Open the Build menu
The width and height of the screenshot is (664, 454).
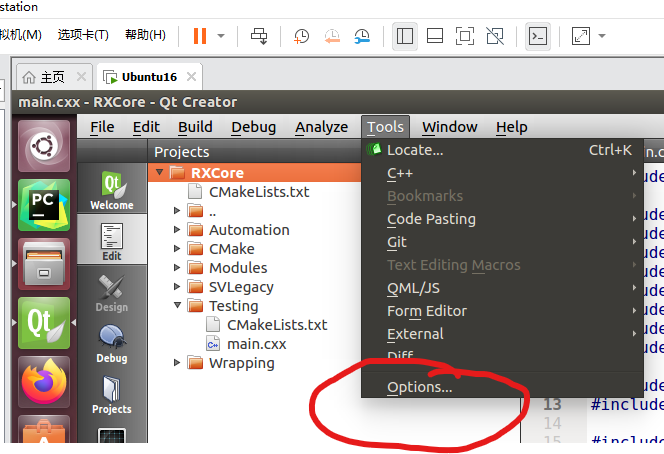(x=195, y=127)
